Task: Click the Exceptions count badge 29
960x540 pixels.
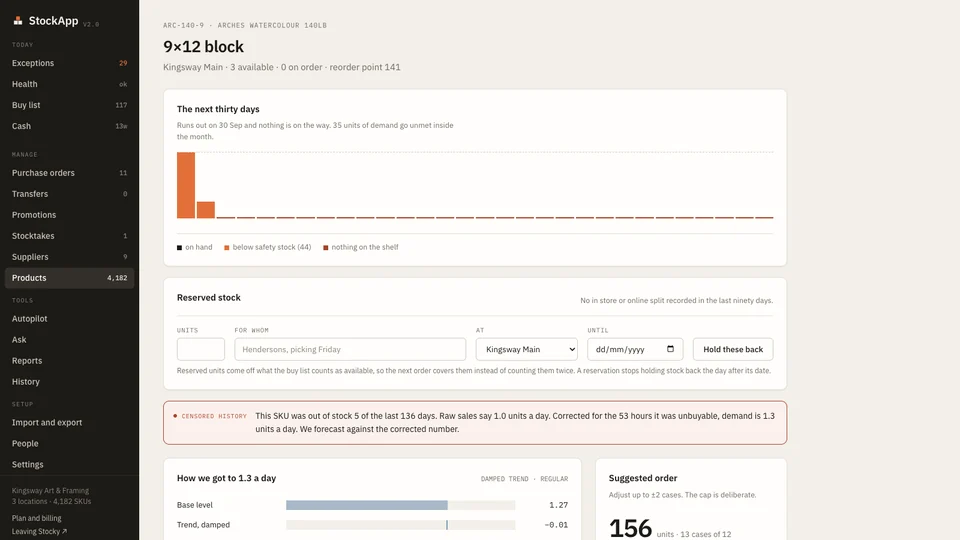Action: pyautogui.click(x=123, y=63)
